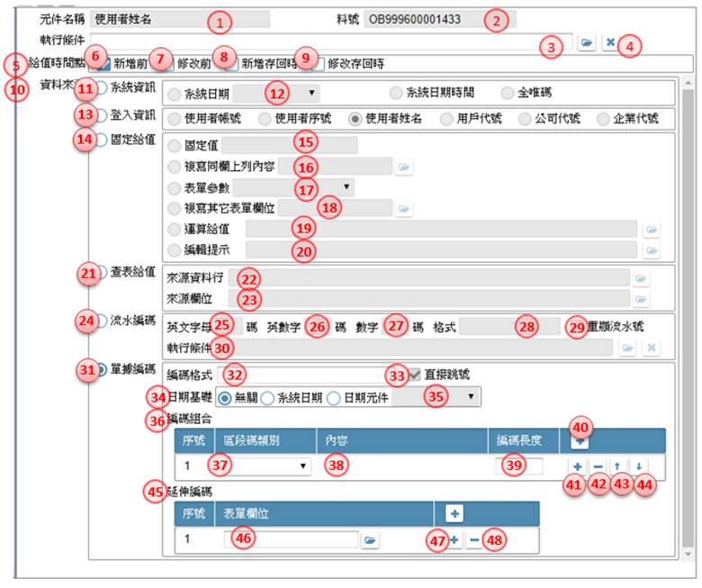Click scrollbar down arrow at panel bottom
The image size is (702, 588).
click(x=688, y=555)
